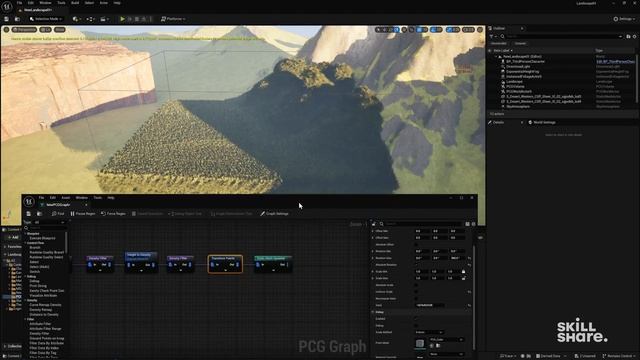Click the cinematics icon in main toolbar
The height and width of the screenshot is (360, 640).
click(104, 19)
